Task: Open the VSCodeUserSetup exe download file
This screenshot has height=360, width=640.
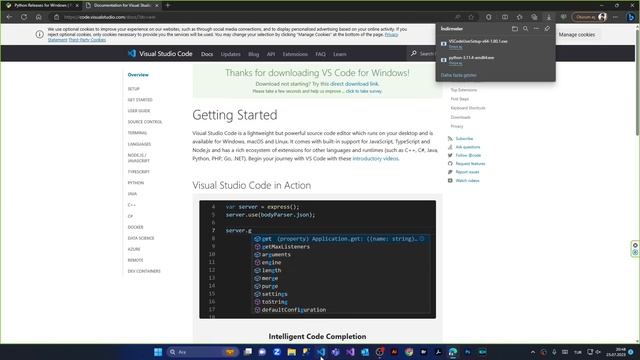Action: click(478, 41)
